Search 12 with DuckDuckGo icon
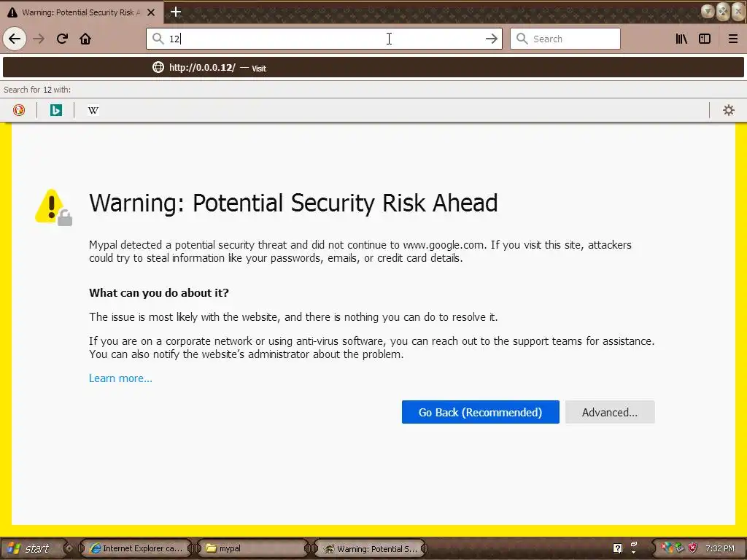Viewport: 747px width, 560px height. (x=18, y=110)
